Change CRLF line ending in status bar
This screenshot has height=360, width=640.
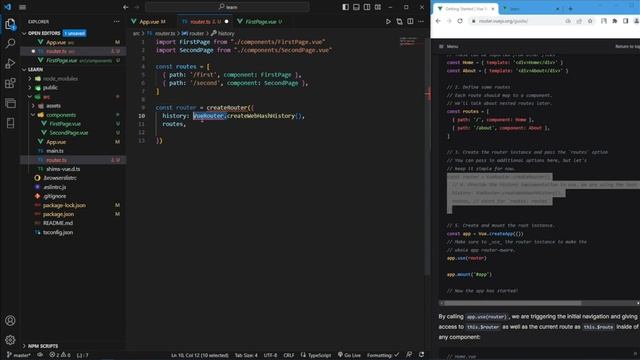point(289,355)
